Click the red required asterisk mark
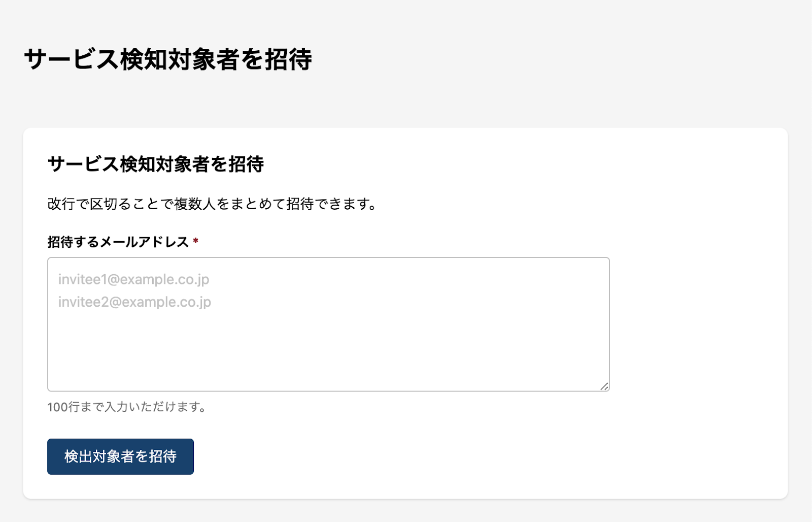This screenshot has height=522, width=812. [195, 241]
